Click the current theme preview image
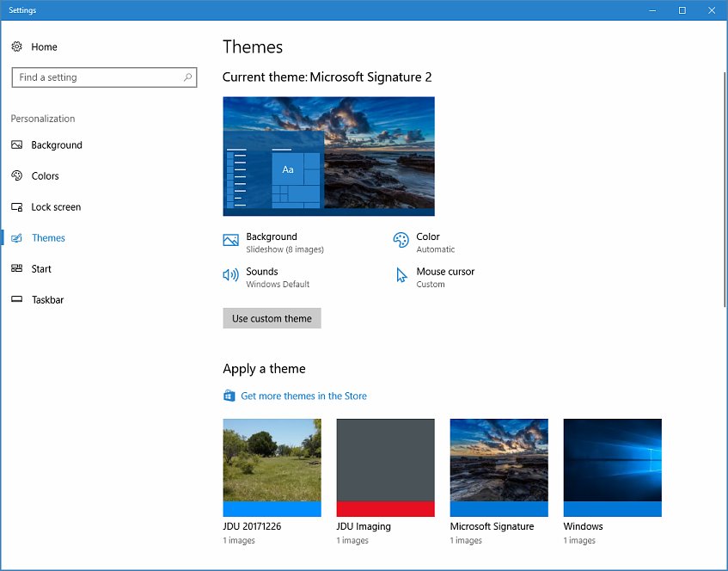This screenshot has height=571, width=728. coord(328,157)
